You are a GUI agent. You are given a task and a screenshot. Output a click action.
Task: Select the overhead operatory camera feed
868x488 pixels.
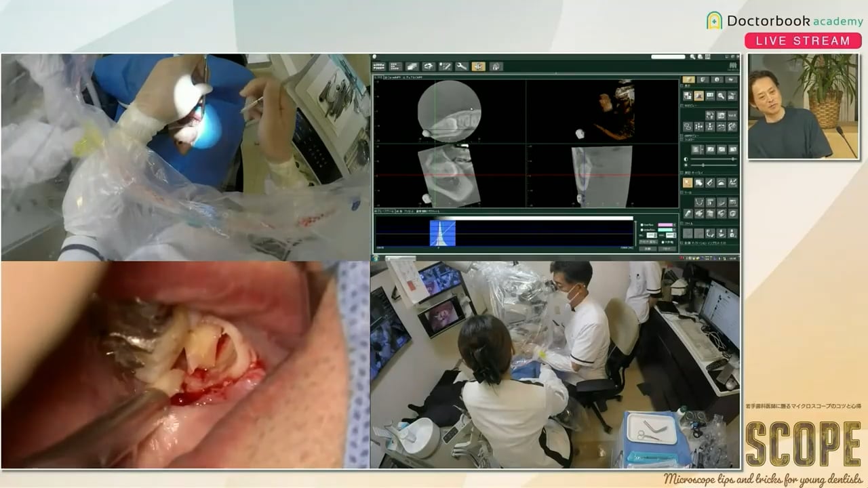coord(186,157)
